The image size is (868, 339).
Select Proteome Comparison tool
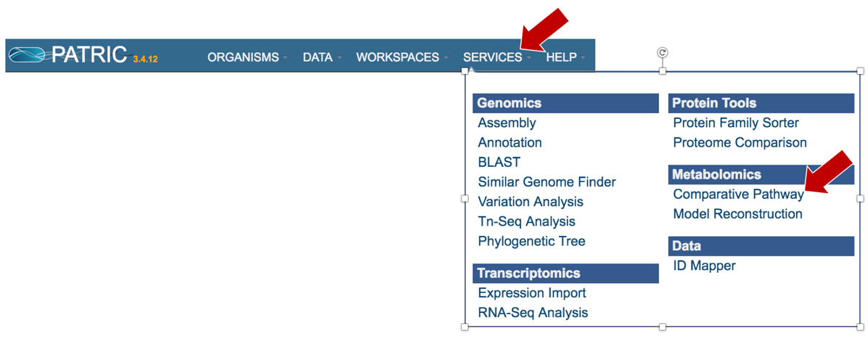point(740,142)
